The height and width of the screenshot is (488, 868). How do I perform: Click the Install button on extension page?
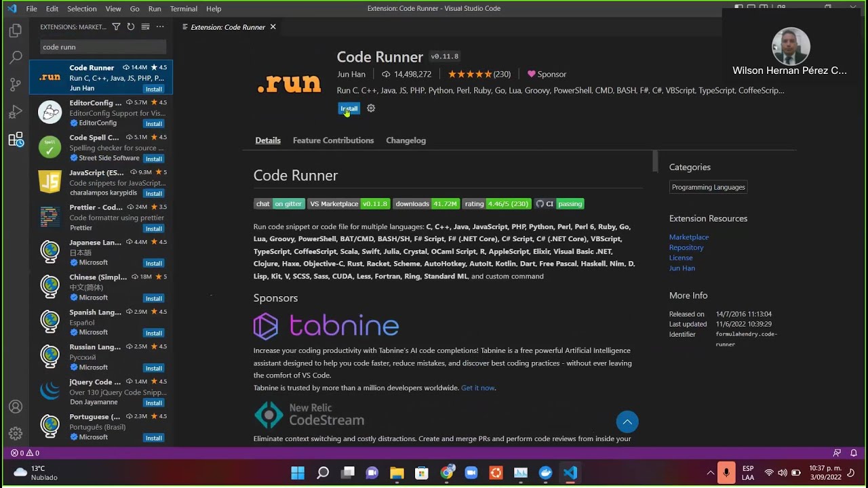[x=349, y=108]
